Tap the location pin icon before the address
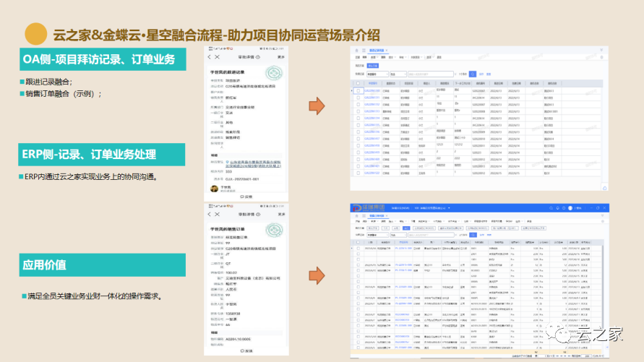The width and height of the screenshot is (644, 362). coord(227,162)
